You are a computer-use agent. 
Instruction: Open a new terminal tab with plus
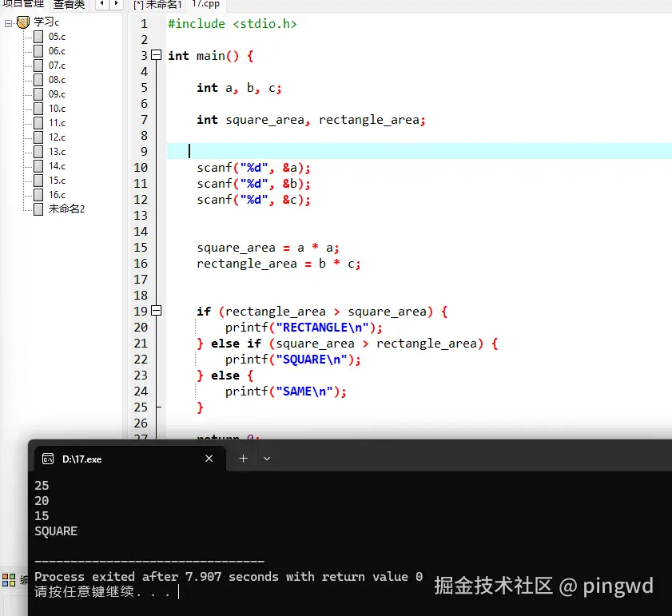pos(244,459)
